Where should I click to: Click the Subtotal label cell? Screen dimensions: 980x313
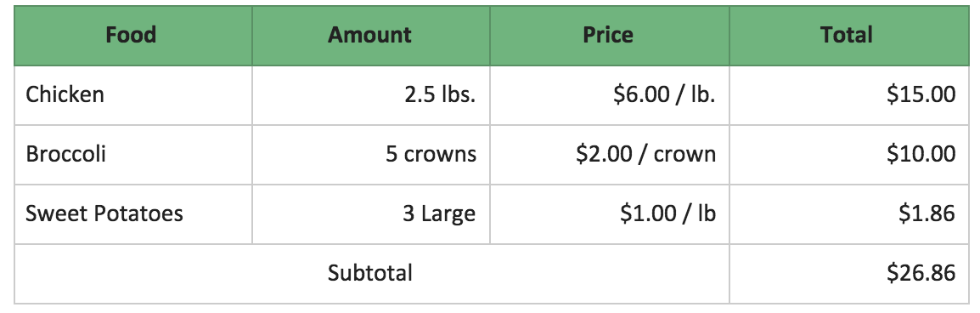(371, 274)
